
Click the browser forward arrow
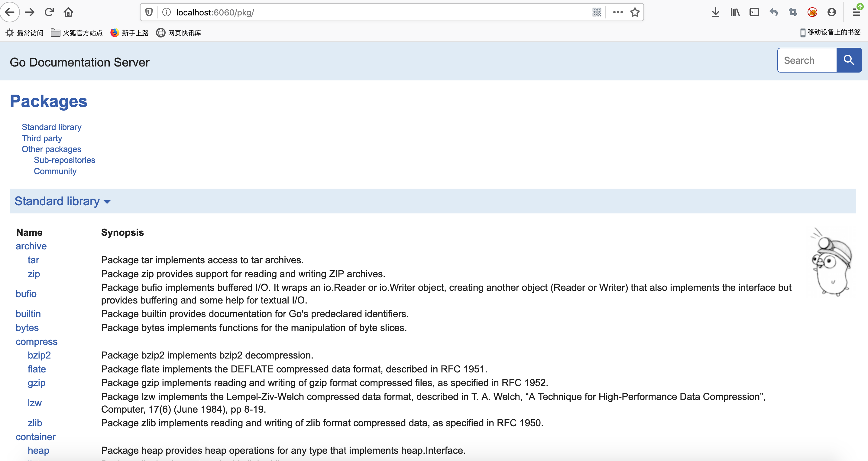(x=30, y=12)
